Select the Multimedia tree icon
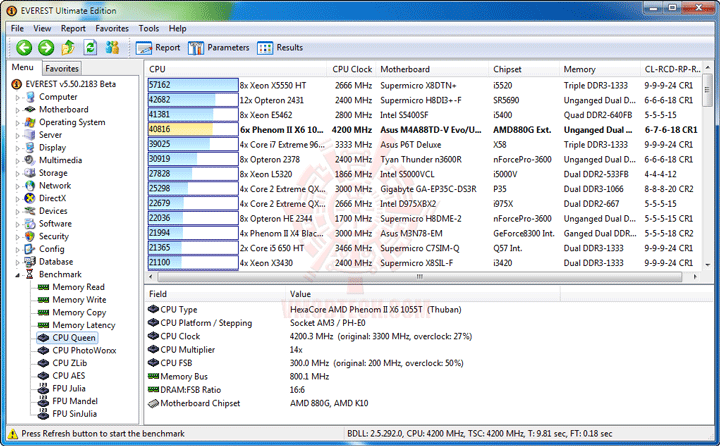This screenshot has height=446, width=720. 30,160
